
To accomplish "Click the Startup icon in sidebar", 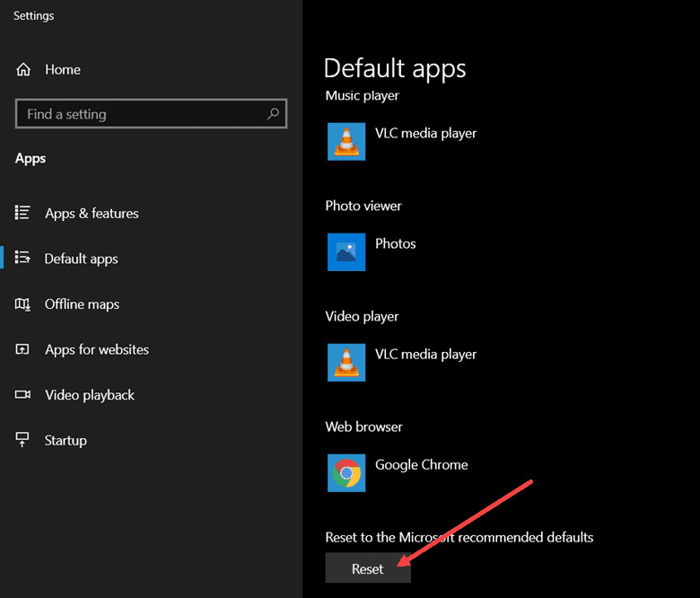I will pos(23,440).
